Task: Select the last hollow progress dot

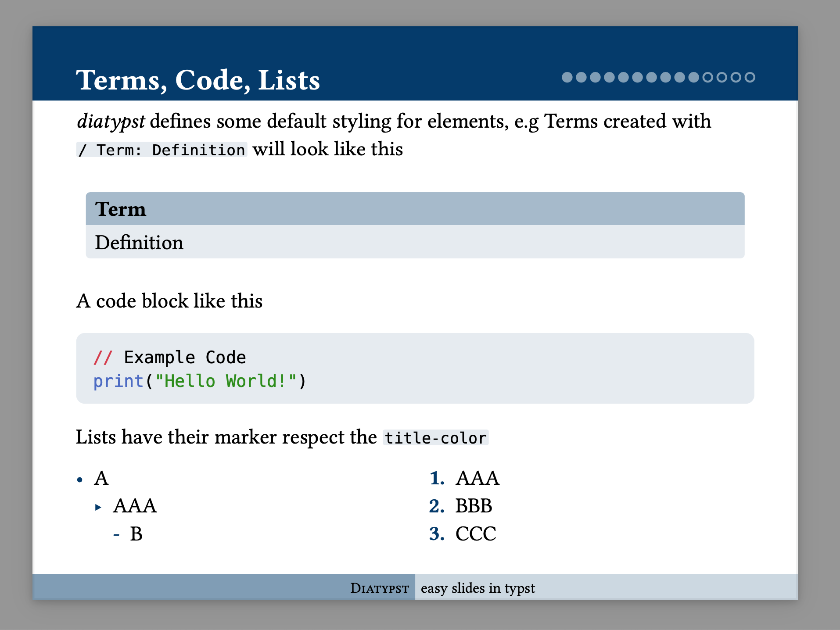Action: click(x=750, y=77)
